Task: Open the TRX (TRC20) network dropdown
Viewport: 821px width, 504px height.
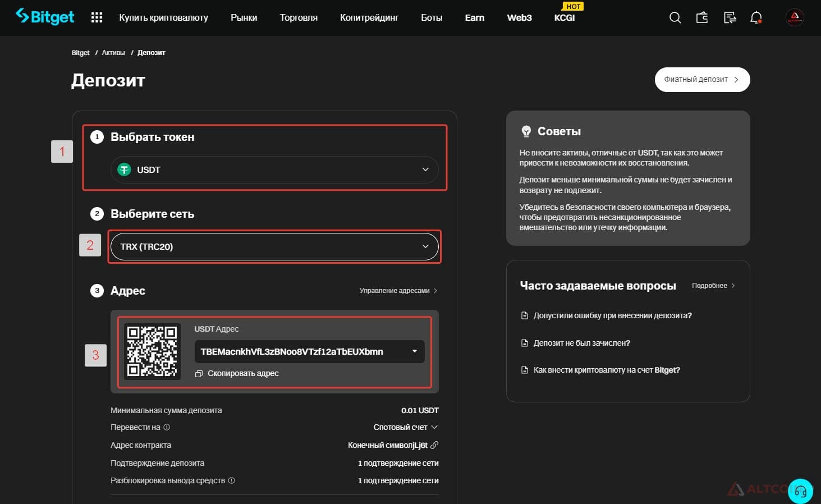Action: click(274, 246)
